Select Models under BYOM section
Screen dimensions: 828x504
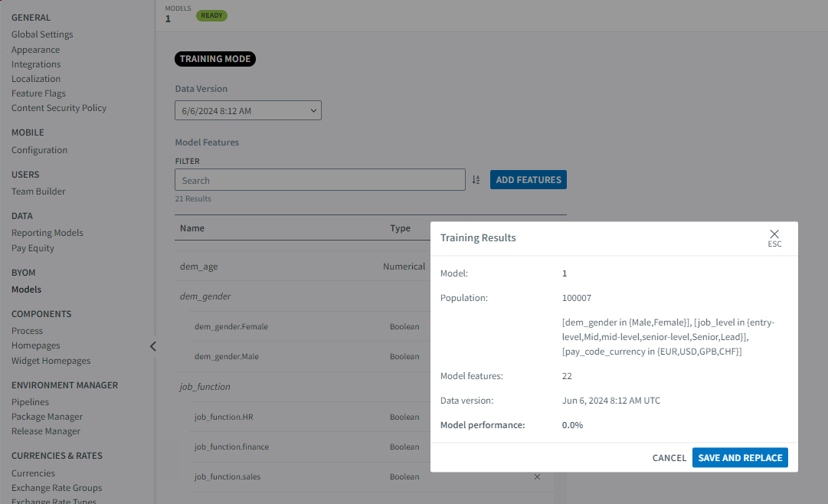coord(26,290)
